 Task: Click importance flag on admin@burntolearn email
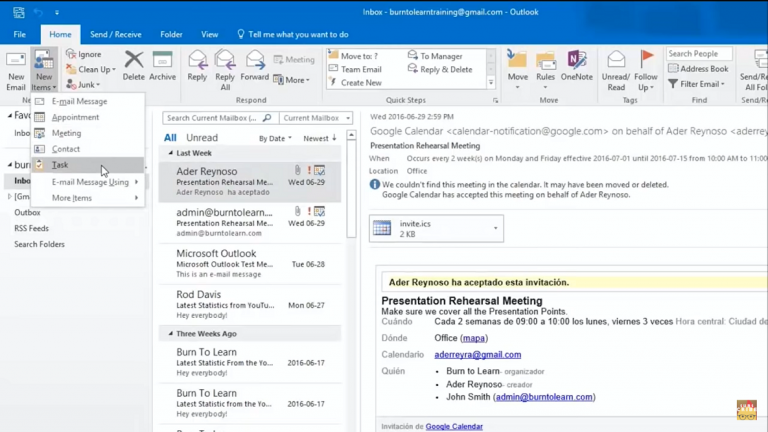309,211
